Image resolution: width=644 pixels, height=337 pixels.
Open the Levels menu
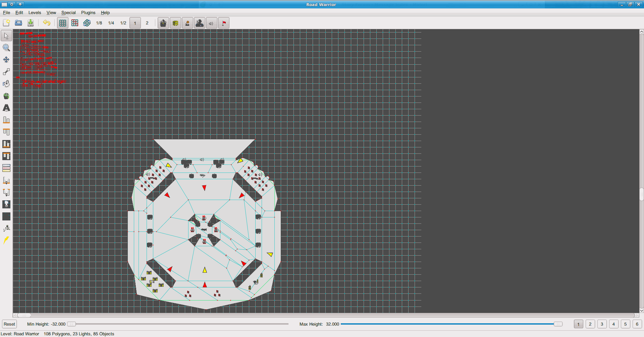[x=35, y=12]
